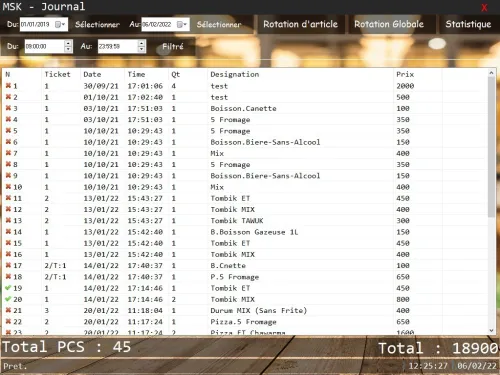The width and height of the screenshot is (500, 375).
Task: Click the red X icon on row 6
Action: pyautogui.click(x=8, y=142)
